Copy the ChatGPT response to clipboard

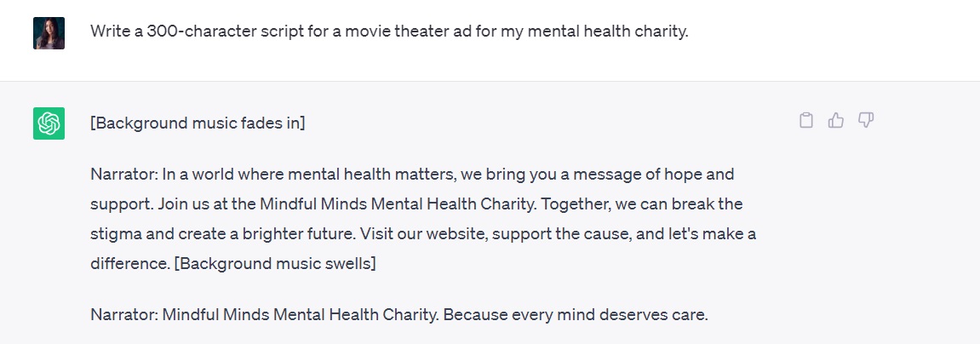point(806,121)
